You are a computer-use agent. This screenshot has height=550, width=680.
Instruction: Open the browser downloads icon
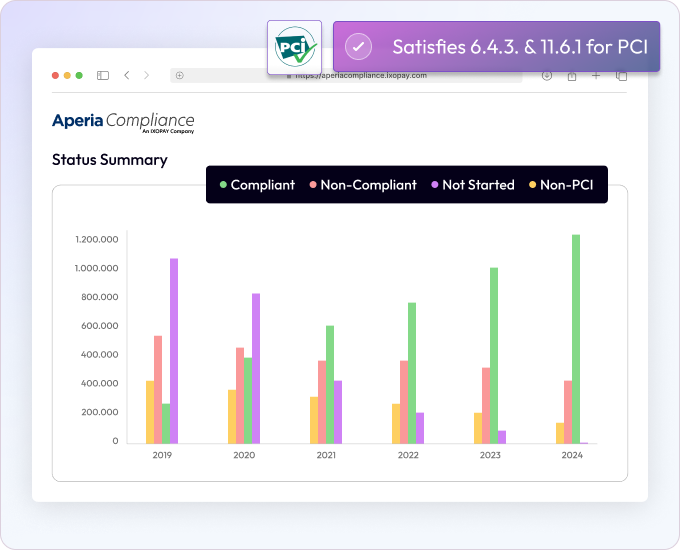pyautogui.click(x=547, y=75)
